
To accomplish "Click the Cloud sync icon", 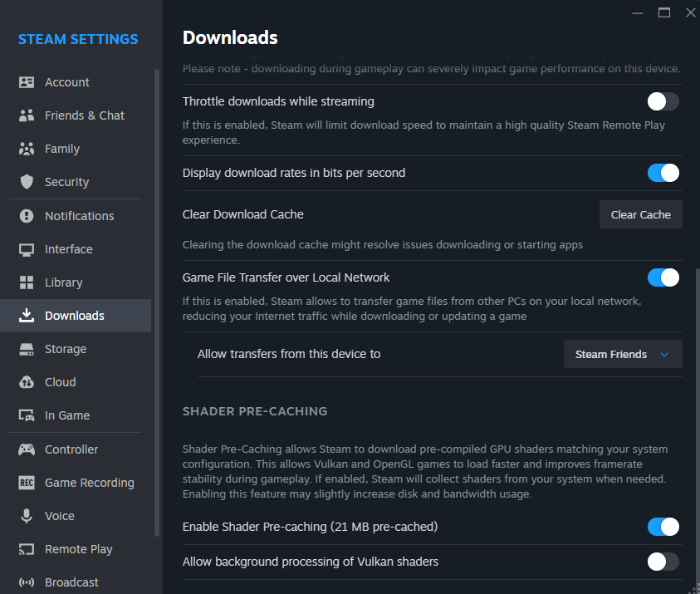I will pyautogui.click(x=27, y=382).
